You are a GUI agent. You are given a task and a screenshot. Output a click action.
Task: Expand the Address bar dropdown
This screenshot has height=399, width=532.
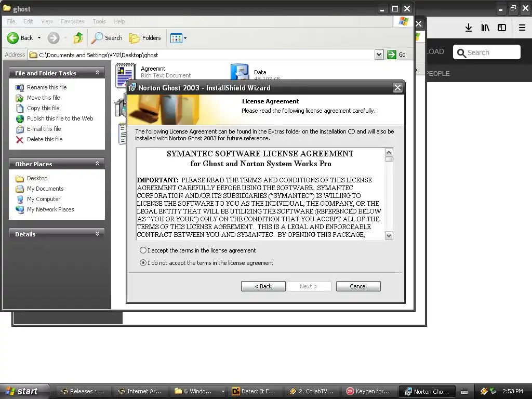pos(379,55)
